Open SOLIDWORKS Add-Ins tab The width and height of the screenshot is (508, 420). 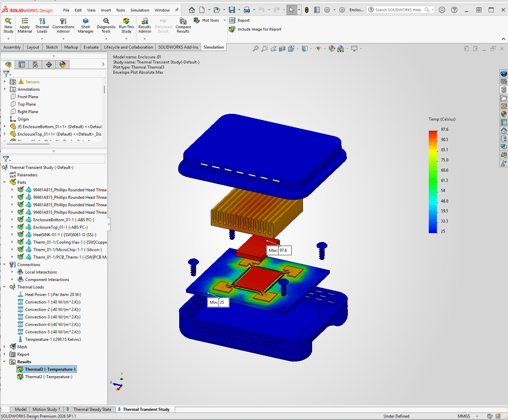tap(178, 47)
